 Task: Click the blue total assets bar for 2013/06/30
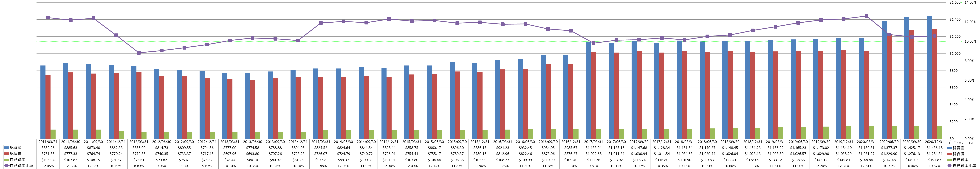[x=248, y=106]
